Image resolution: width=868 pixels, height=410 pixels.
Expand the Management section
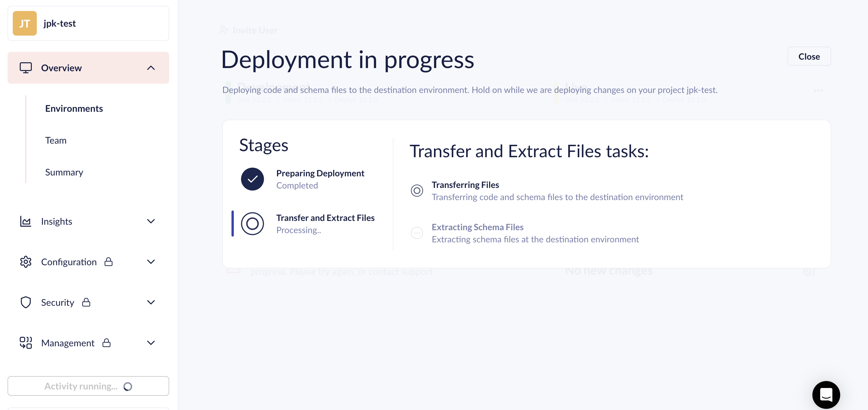151,343
